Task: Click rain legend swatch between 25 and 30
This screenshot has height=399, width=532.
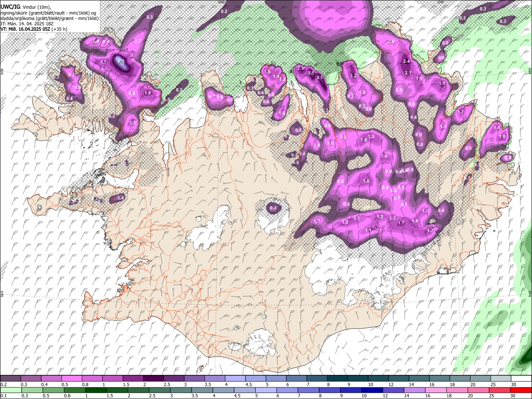Action: click(x=500, y=390)
